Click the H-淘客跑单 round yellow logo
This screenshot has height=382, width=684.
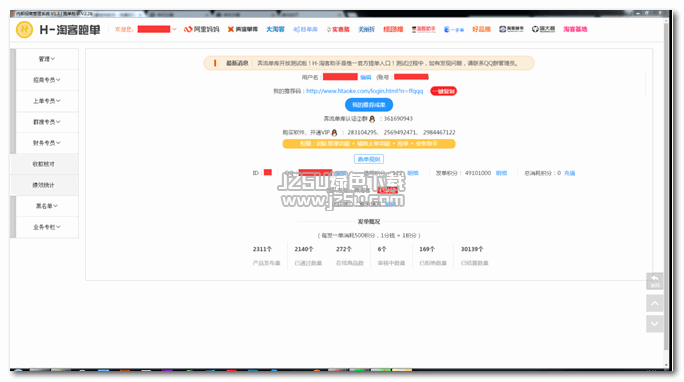click(24, 30)
